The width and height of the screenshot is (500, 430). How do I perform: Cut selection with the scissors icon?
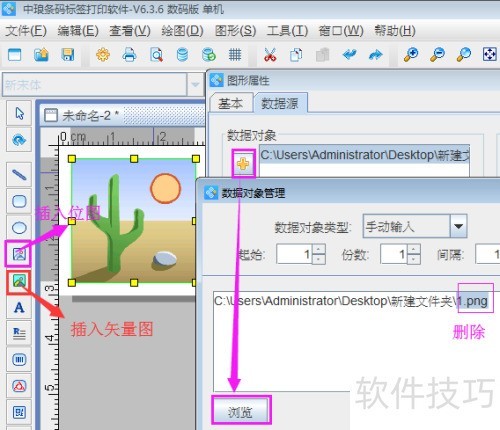pos(270,54)
